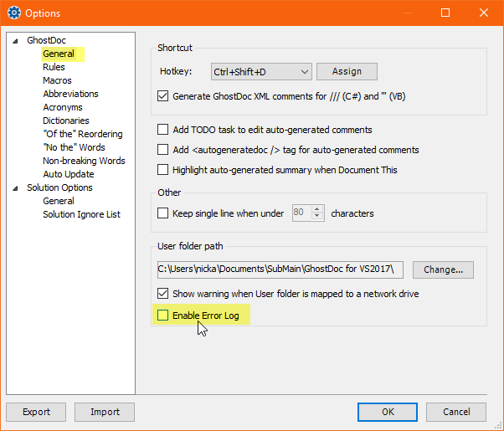Select Abbreviations in the tree
The image size is (504, 431).
[x=70, y=94]
